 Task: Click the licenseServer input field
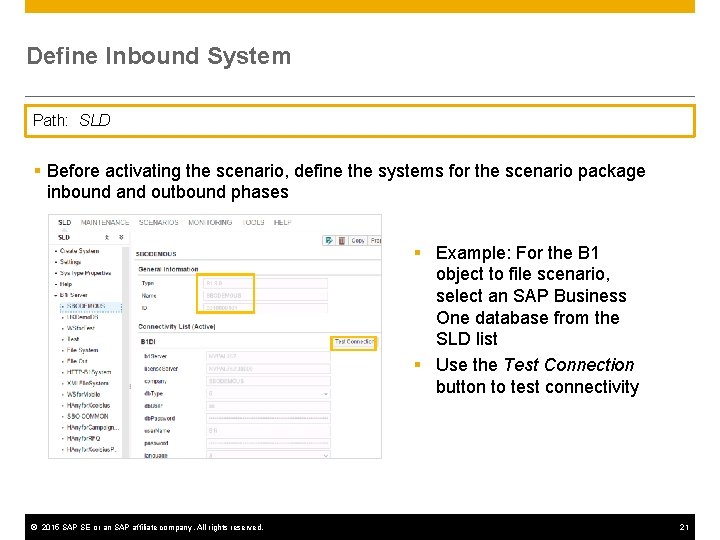click(268, 369)
